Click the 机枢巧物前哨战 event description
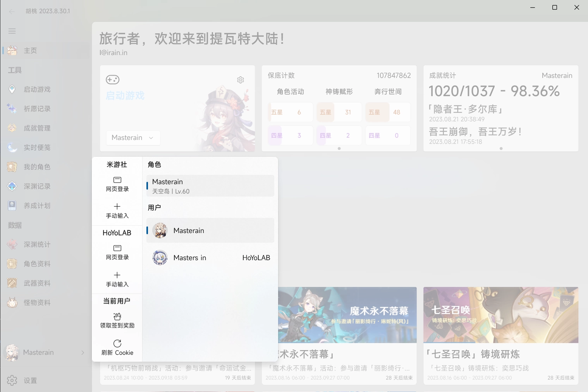 (x=177, y=368)
